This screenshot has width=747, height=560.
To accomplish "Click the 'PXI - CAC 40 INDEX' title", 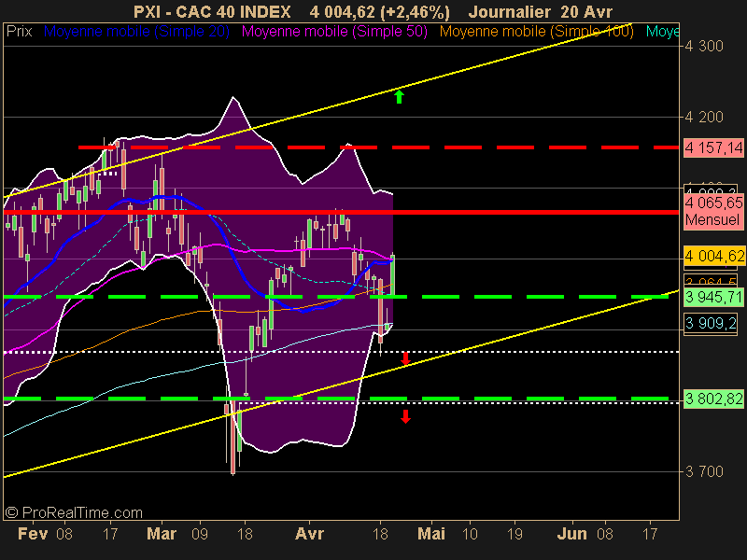I will tap(212, 11).
